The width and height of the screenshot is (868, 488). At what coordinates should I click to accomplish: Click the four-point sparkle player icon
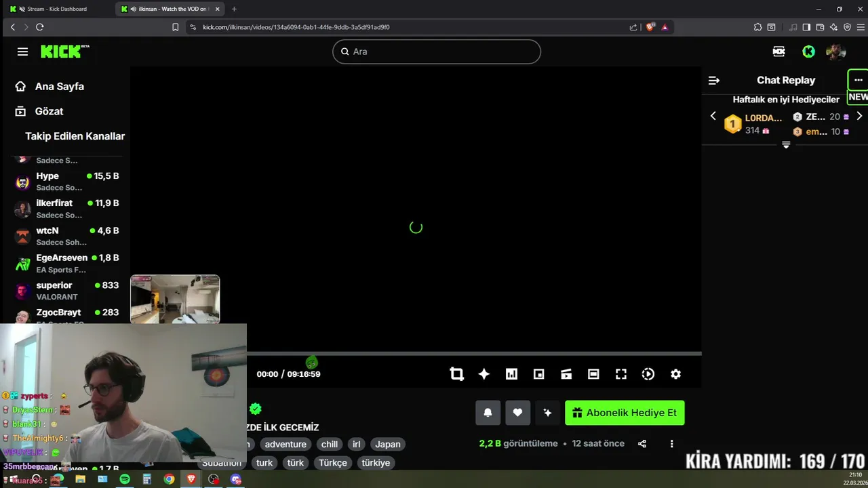[484, 374]
